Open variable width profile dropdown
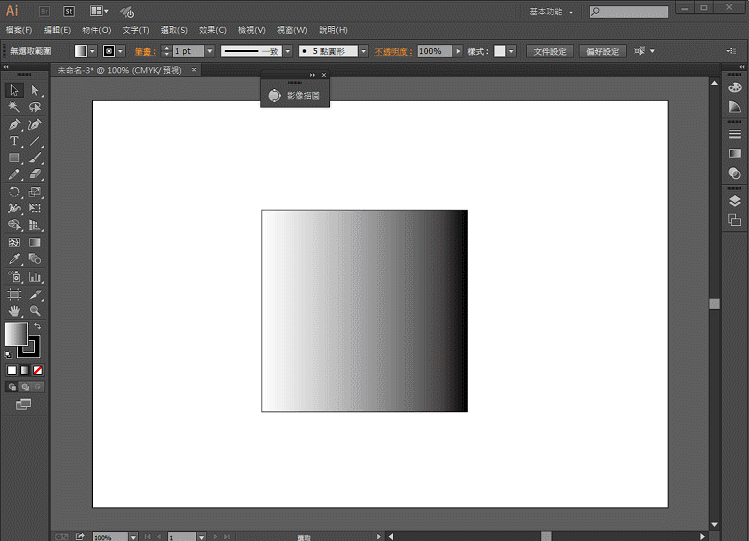The height and width of the screenshot is (541, 749). (288, 51)
